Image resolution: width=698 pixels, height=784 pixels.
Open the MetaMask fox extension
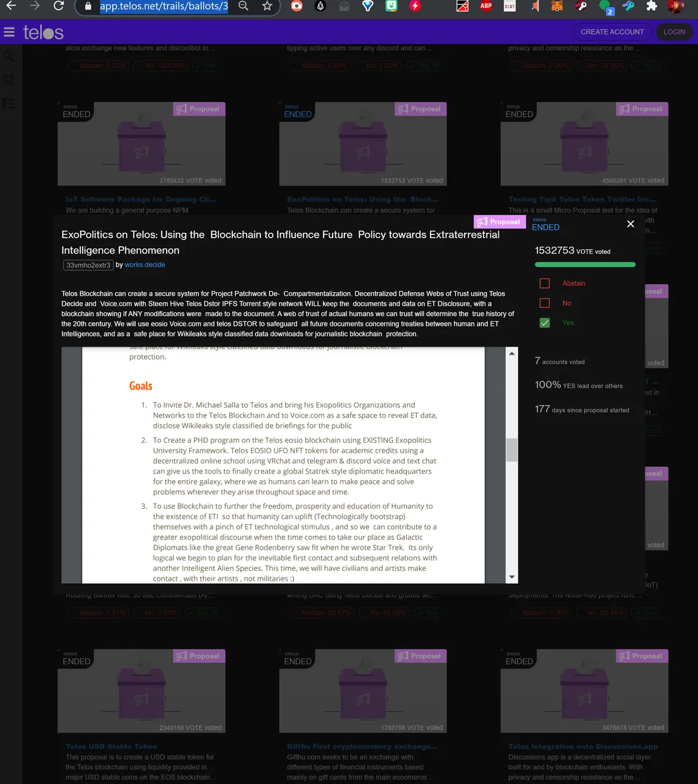(x=557, y=6)
